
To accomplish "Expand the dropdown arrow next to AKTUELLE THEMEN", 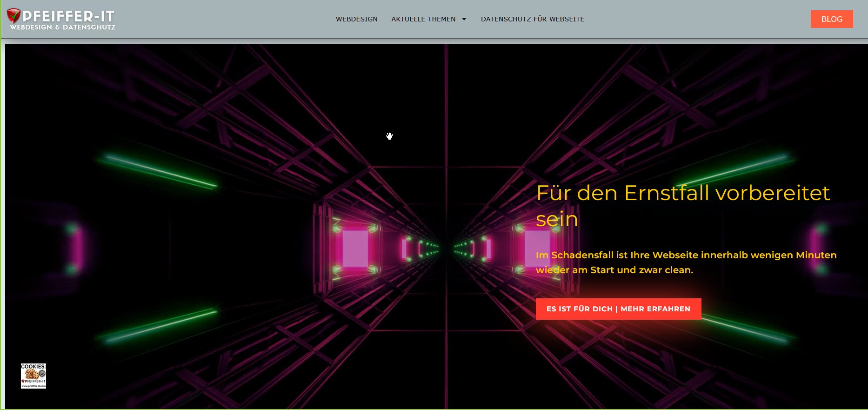I will tap(464, 19).
